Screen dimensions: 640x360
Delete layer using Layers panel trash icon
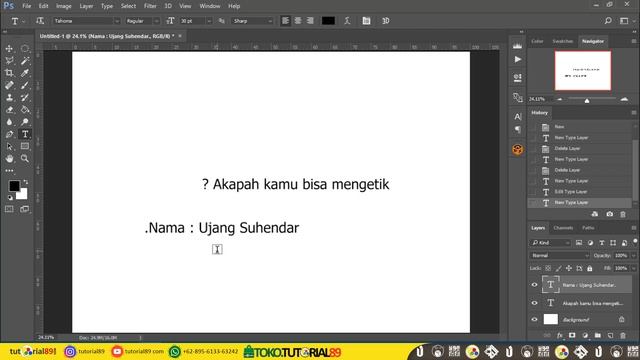(x=623, y=336)
